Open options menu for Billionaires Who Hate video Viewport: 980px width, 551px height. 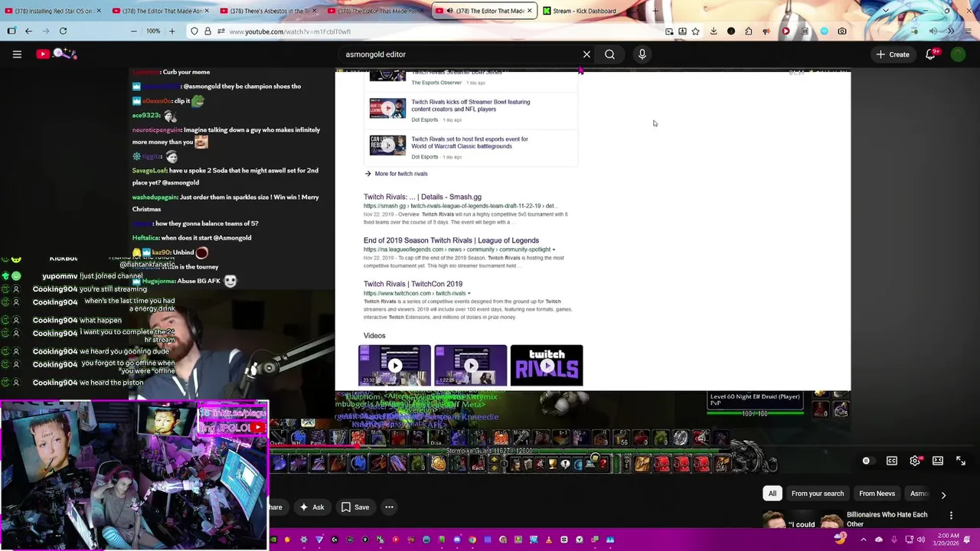point(951,515)
